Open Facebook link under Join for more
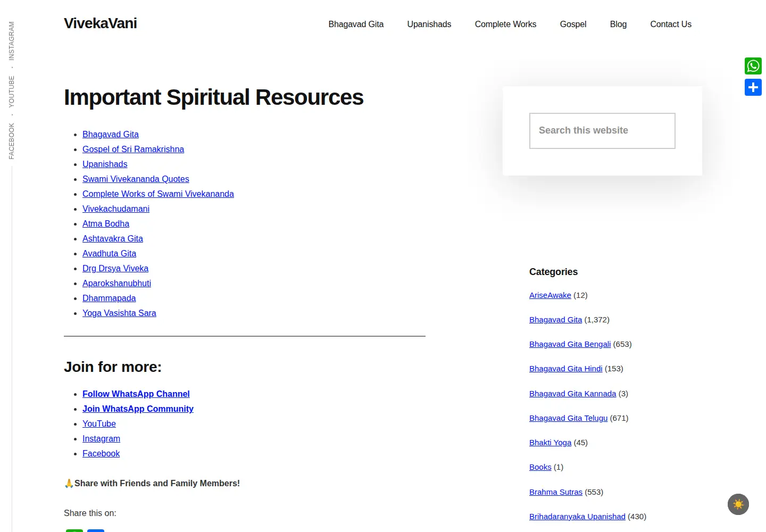Viewport: 766px width, 532px height. pyautogui.click(x=101, y=453)
